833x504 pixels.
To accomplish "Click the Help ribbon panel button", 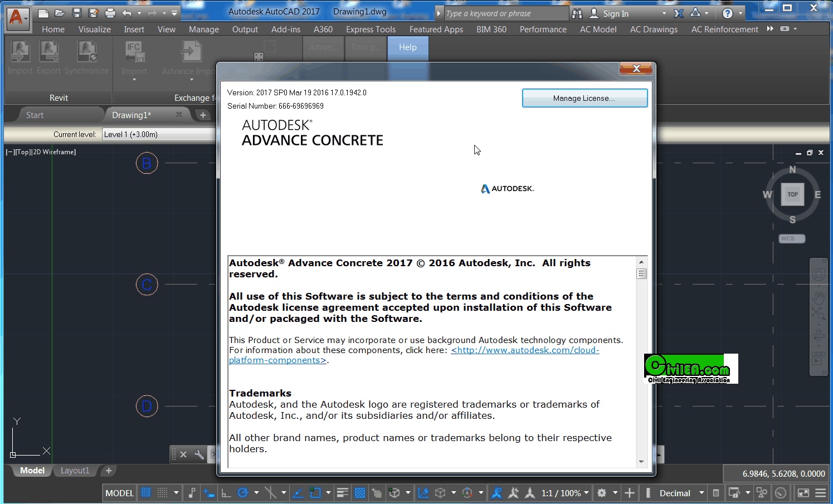I will (408, 48).
